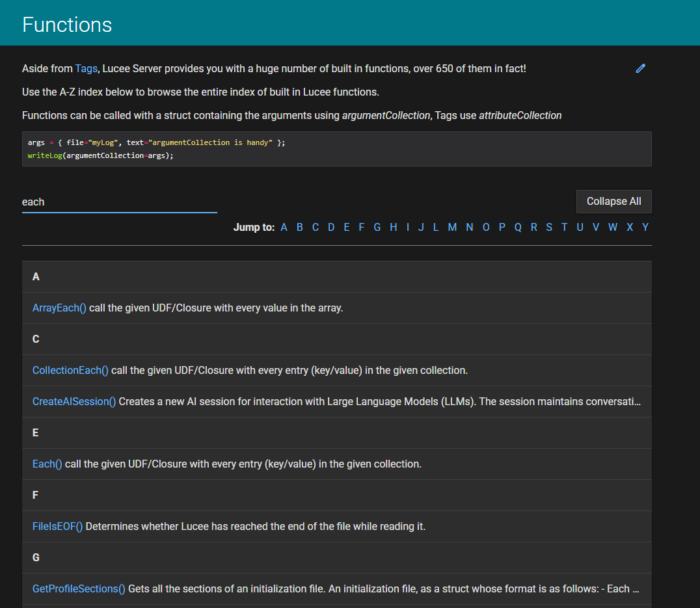Jump to letter Y in index

(x=645, y=228)
